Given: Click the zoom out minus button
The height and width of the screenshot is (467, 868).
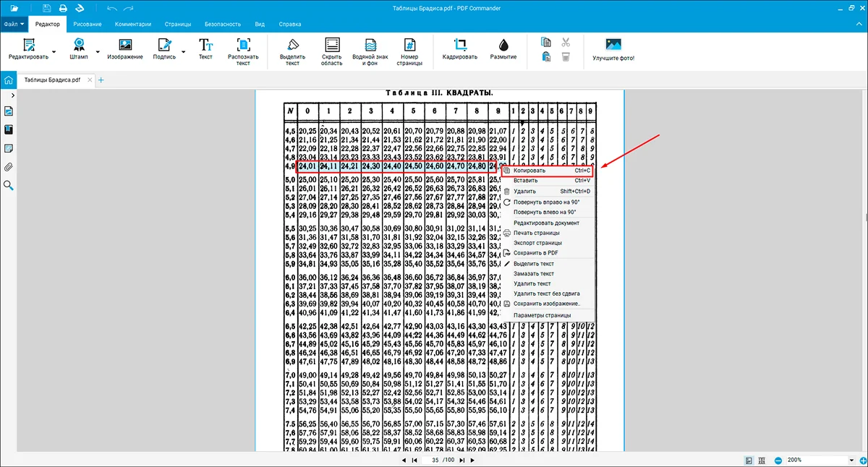Looking at the screenshot, I should (x=778, y=460).
